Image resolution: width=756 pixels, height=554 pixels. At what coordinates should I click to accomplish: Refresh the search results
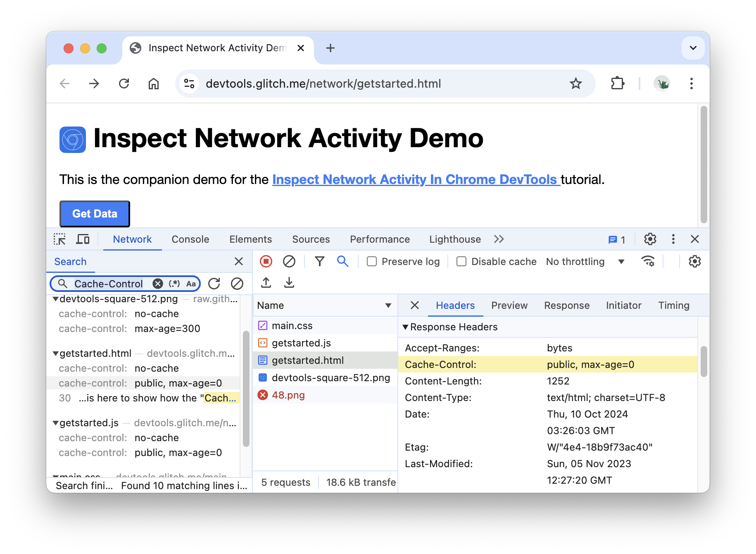click(214, 284)
